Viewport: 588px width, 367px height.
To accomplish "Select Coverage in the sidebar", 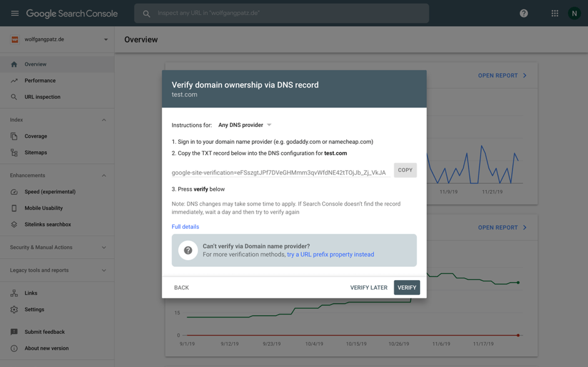I will tap(57, 136).
